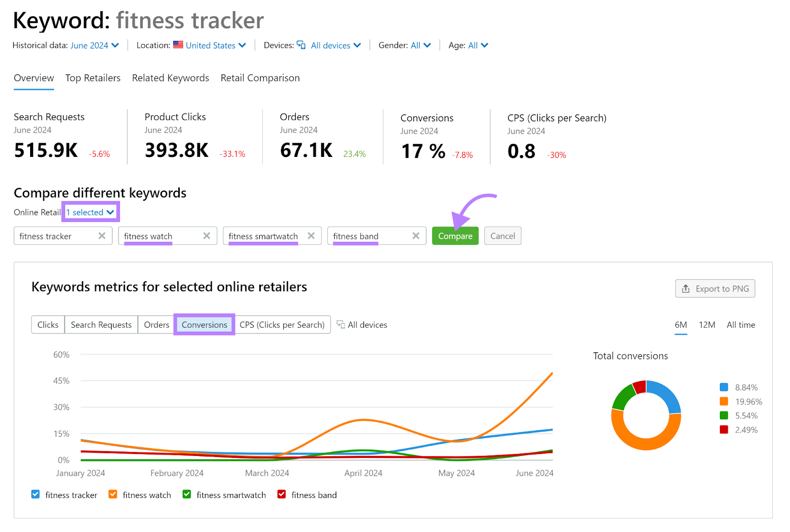This screenshot has height=532, width=790.
Task: Click the devices icon beside All devices filter
Action: tap(301, 45)
